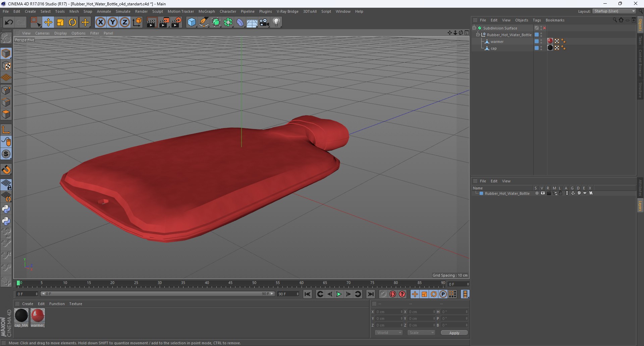Open the material manager Texture menu
The height and width of the screenshot is (346, 644).
tap(75, 304)
